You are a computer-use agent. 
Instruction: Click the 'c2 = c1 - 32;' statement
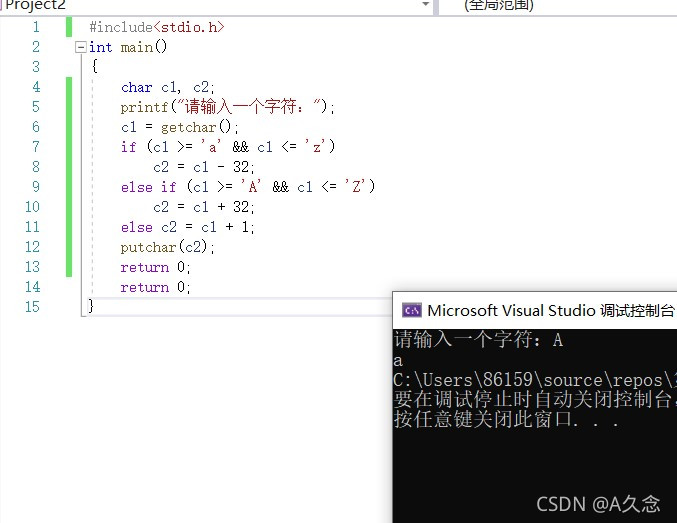(x=204, y=167)
